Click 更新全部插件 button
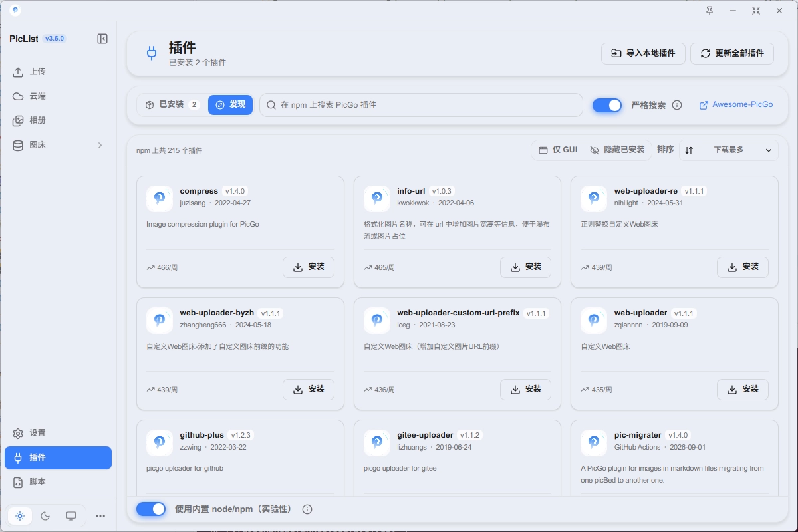 point(732,53)
